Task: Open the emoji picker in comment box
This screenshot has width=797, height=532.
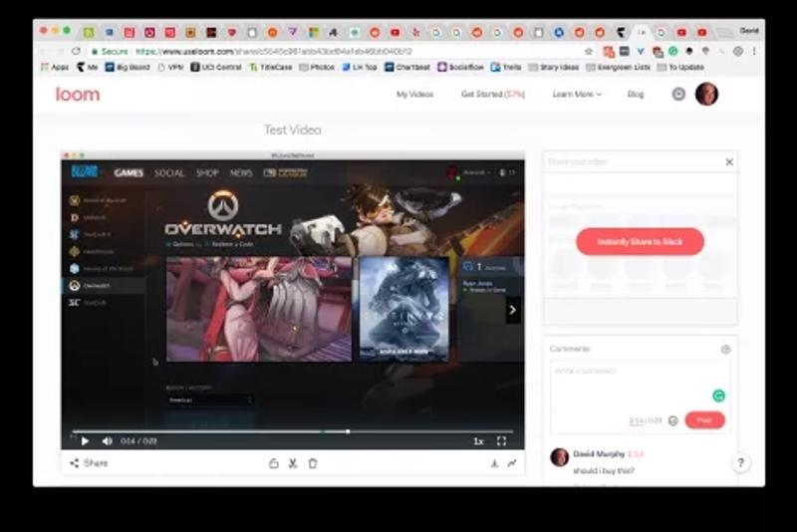Action: (x=673, y=420)
